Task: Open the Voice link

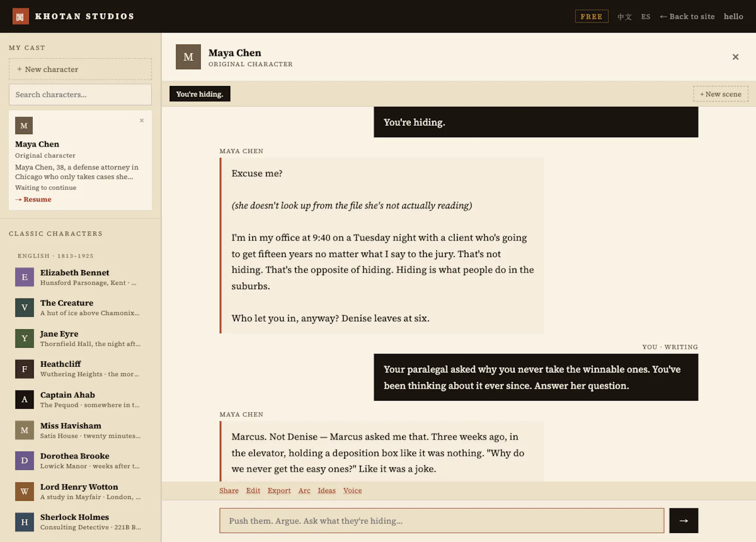Action: click(x=352, y=490)
